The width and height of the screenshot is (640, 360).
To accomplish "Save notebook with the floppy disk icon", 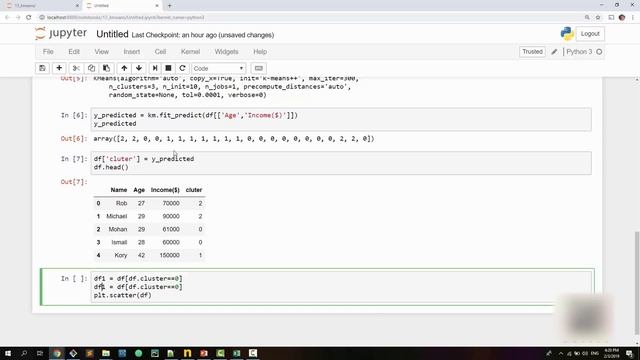I will click(42, 68).
